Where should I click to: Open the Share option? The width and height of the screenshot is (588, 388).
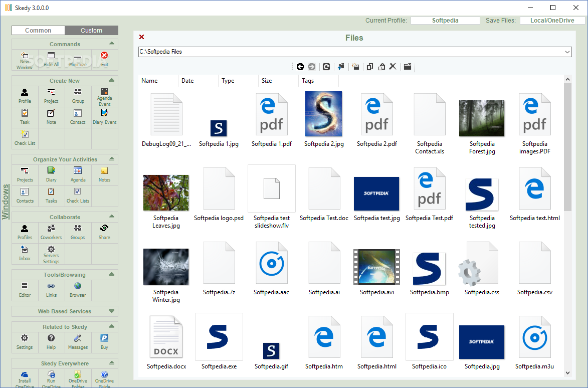pos(105,233)
